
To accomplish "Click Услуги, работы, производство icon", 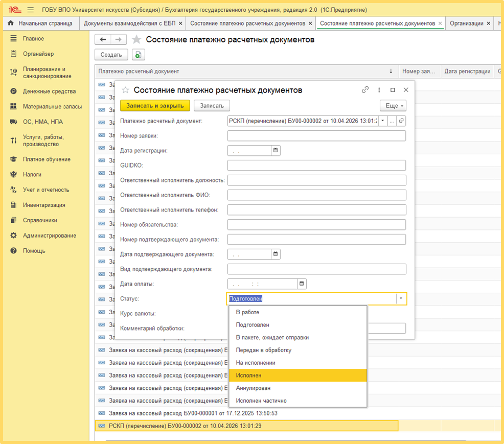I will pos(13,141).
